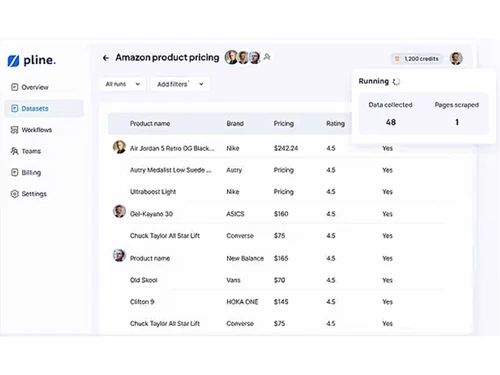Click first collaborator avatar in header
Image resolution: width=500 pixels, height=375 pixels.
[x=231, y=57]
